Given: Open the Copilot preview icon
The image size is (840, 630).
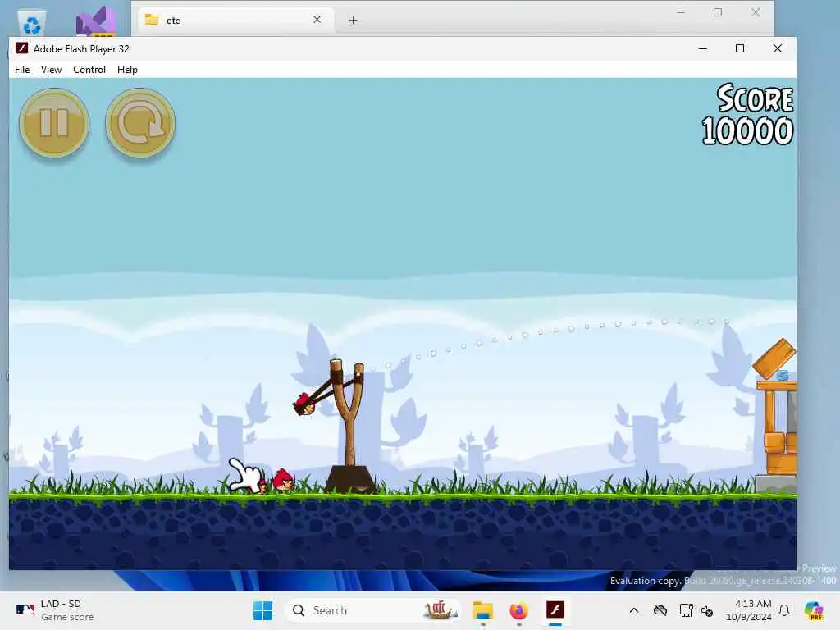Looking at the screenshot, I should click(x=814, y=610).
